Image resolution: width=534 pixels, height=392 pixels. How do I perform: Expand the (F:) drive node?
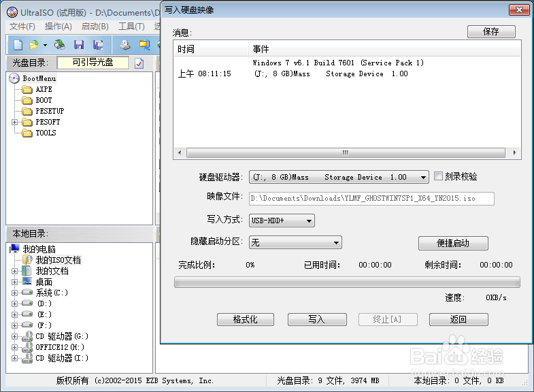pos(14,325)
